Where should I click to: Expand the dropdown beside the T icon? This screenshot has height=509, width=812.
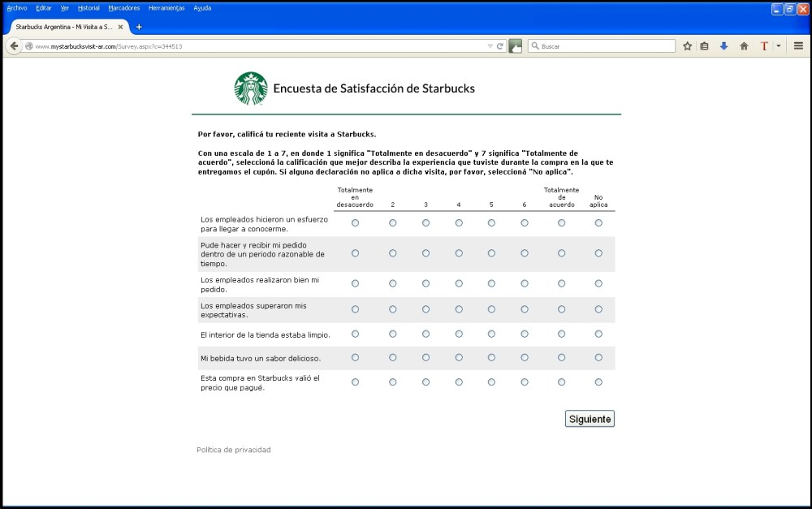tap(778, 45)
